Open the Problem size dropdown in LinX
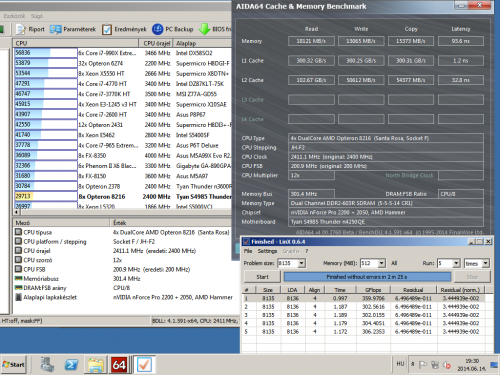The image size is (500, 375). tap(301, 263)
